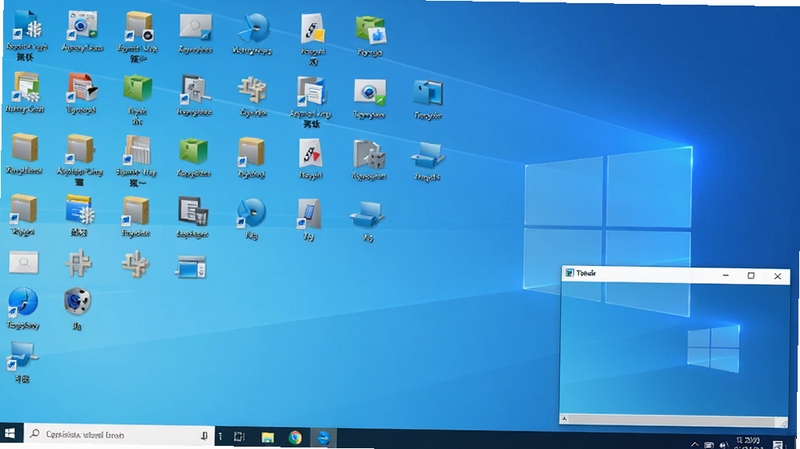
Task: Open the steel sphere with the blue core
Action: 78,301
